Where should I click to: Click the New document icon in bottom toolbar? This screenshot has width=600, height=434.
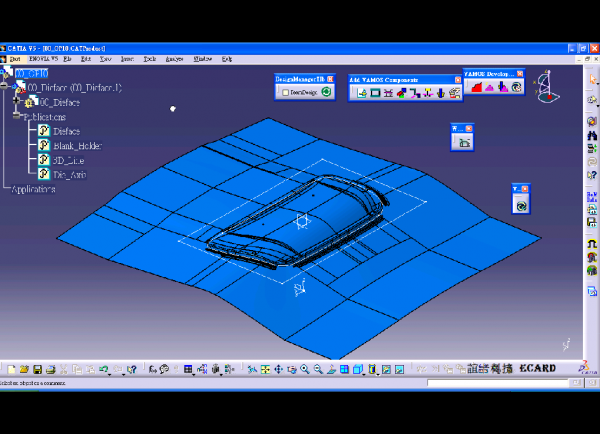(x=11, y=370)
